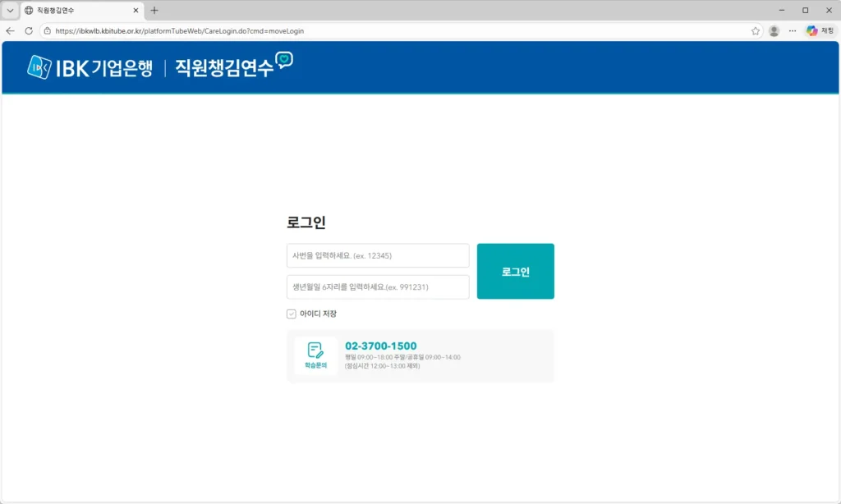
Task: Go back using the browser back arrow
Action: (x=11, y=30)
